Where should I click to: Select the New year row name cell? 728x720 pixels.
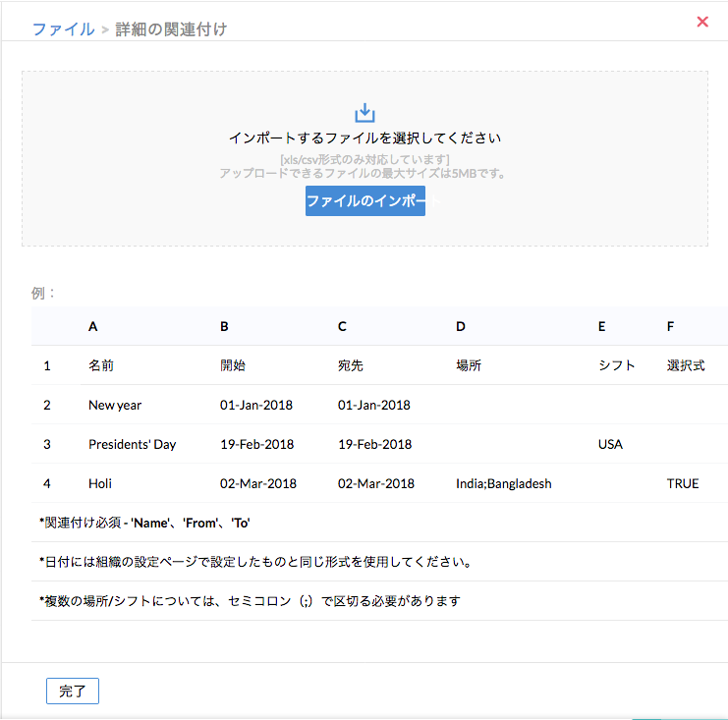116,405
